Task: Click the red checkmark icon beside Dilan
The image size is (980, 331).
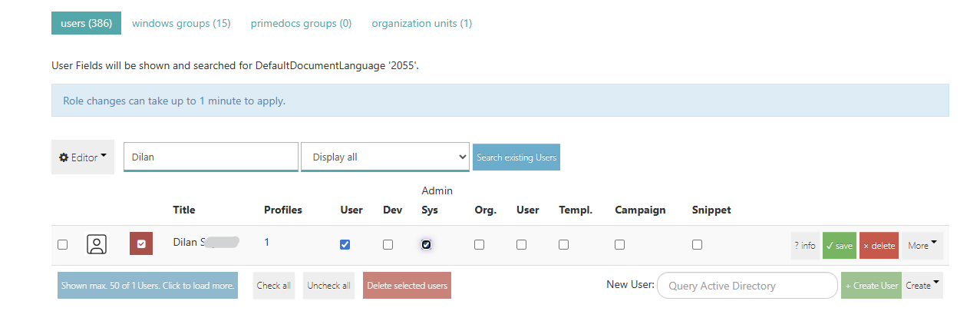Action: pyautogui.click(x=141, y=244)
